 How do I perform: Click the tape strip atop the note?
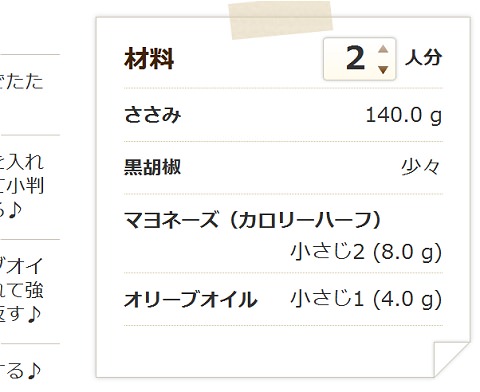[281, 19]
